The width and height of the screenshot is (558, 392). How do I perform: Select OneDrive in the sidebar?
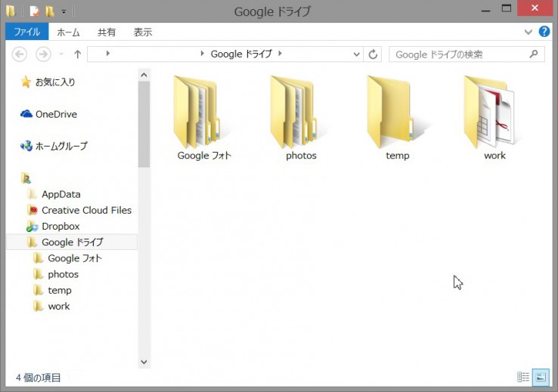click(55, 114)
